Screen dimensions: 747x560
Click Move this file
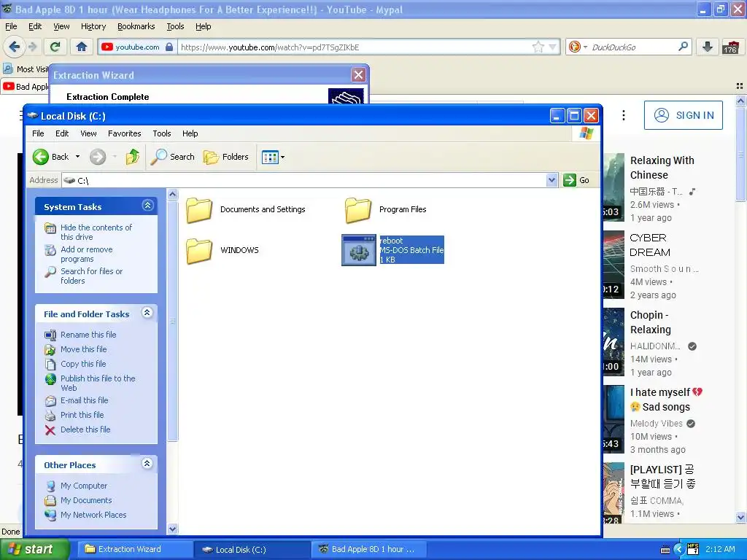click(x=83, y=349)
